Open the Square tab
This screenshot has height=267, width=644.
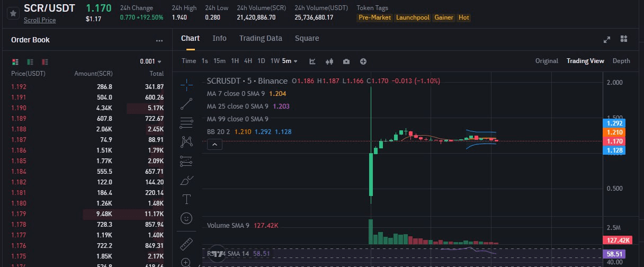point(307,38)
